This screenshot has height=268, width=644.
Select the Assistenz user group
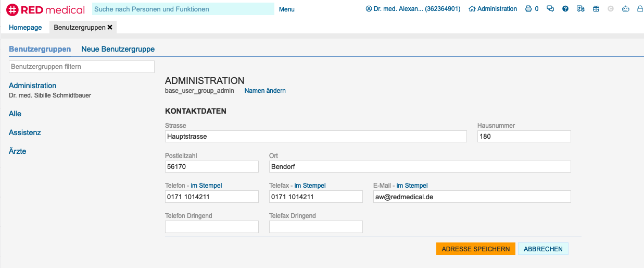click(x=25, y=132)
